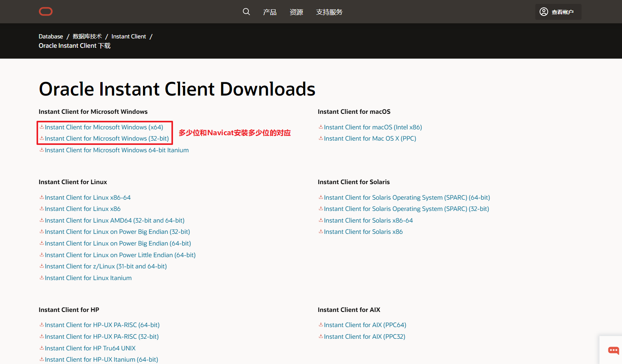This screenshot has height=364, width=622.
Task: Click the user avatar icon in account button
Action: point(544,12)
